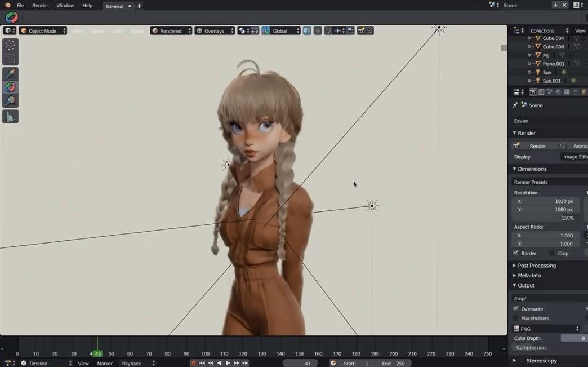Screen dimensions: 588x367
Task: Adjust the Compression slider
Action: (550, 347)
